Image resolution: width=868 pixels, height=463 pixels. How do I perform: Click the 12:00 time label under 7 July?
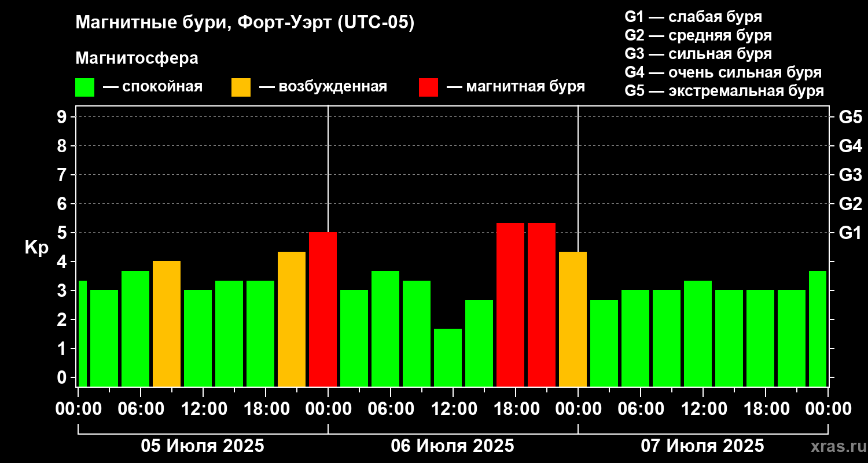[x=703, y=409]
